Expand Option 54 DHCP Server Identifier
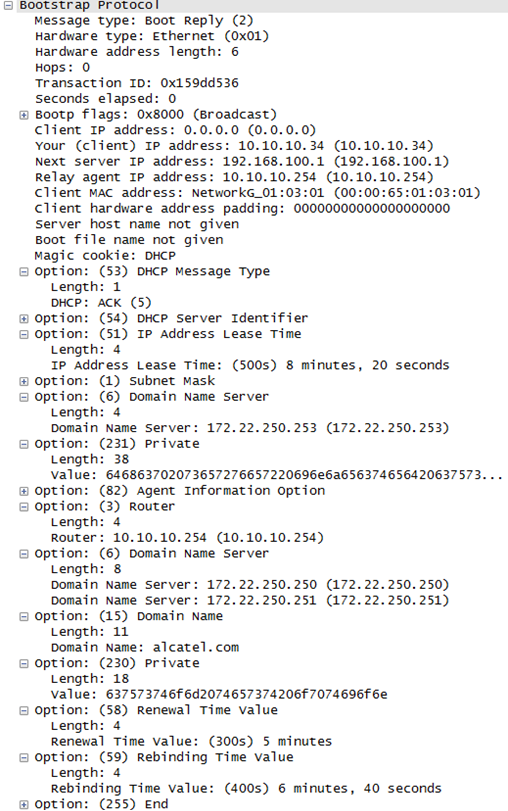 (24, 319)
